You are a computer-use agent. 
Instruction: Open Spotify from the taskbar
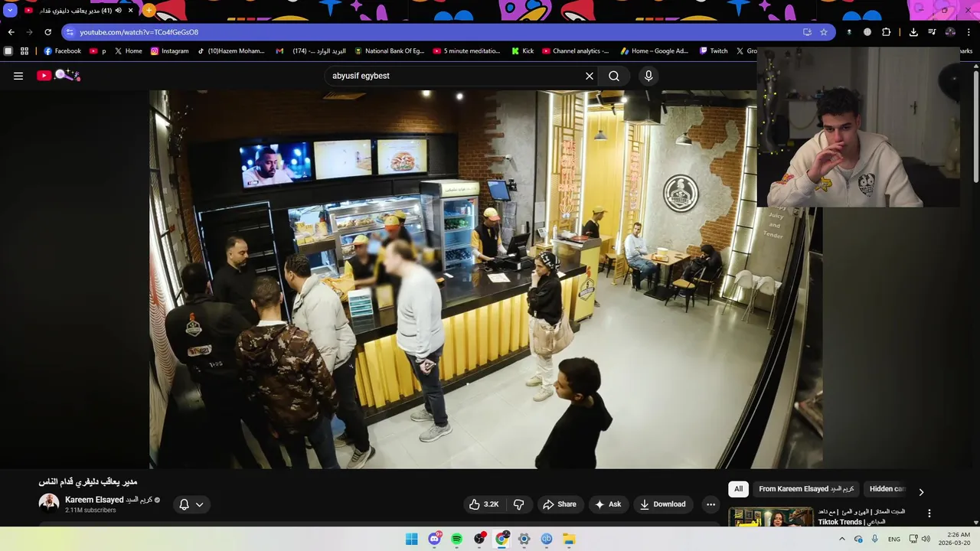457,539
